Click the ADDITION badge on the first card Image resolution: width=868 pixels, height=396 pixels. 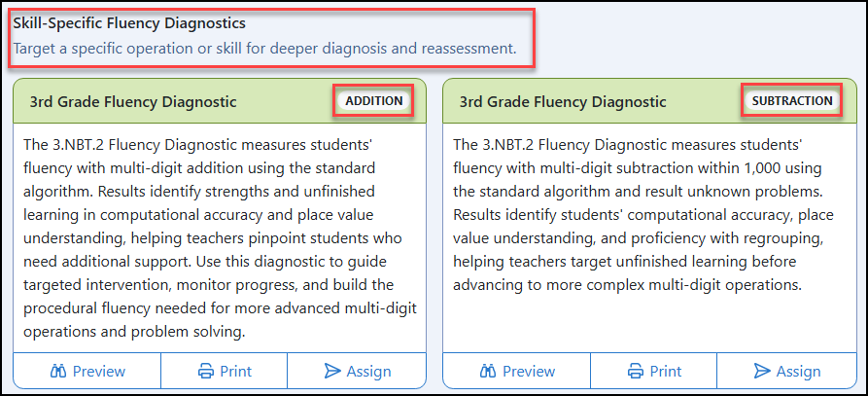[x=374, y=101]
